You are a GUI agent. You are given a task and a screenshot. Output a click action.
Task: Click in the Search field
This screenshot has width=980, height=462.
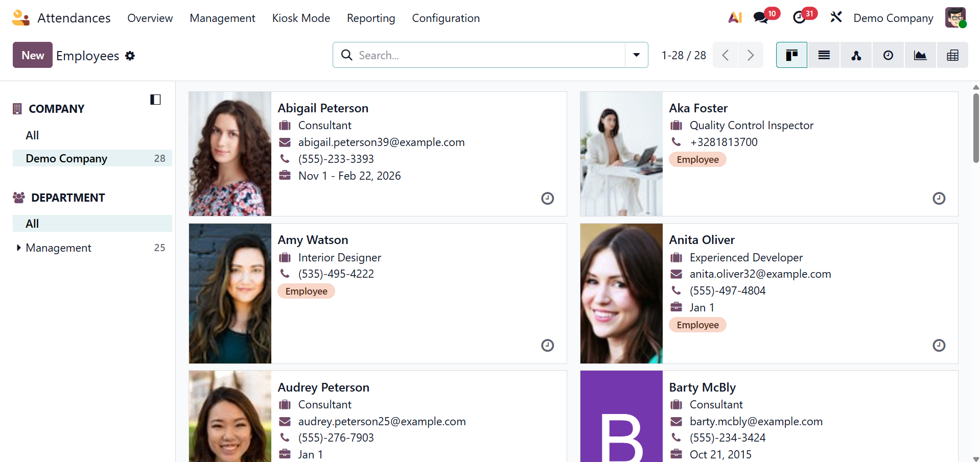(491, 55)
